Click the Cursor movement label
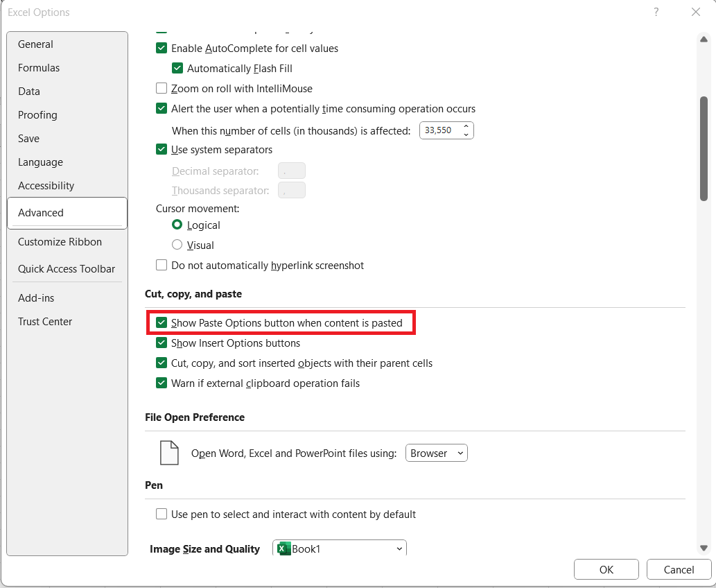Image resolution: width=716 pixels, height=588 pixels. click(x=198, y=208)
